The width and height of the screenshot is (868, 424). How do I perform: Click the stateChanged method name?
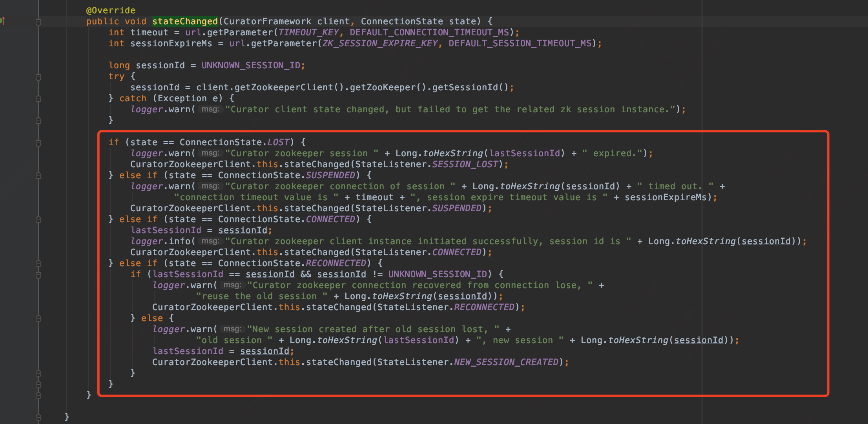(185, 21)
